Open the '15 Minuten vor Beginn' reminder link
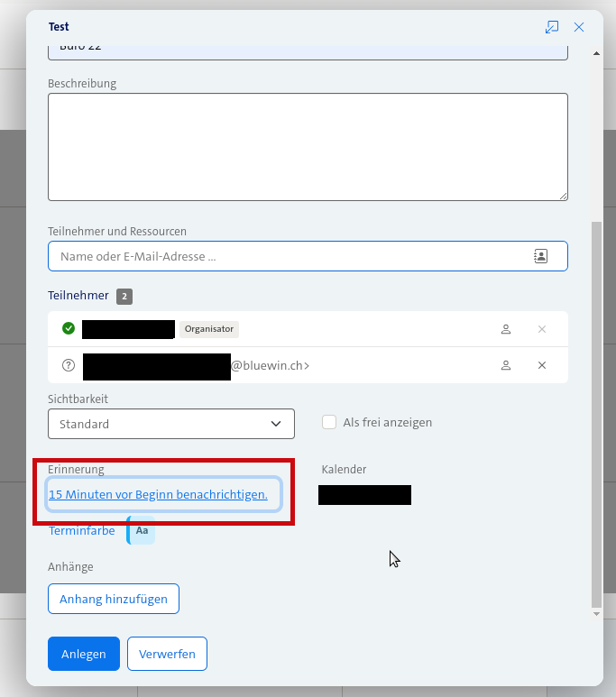 (159, 494)
